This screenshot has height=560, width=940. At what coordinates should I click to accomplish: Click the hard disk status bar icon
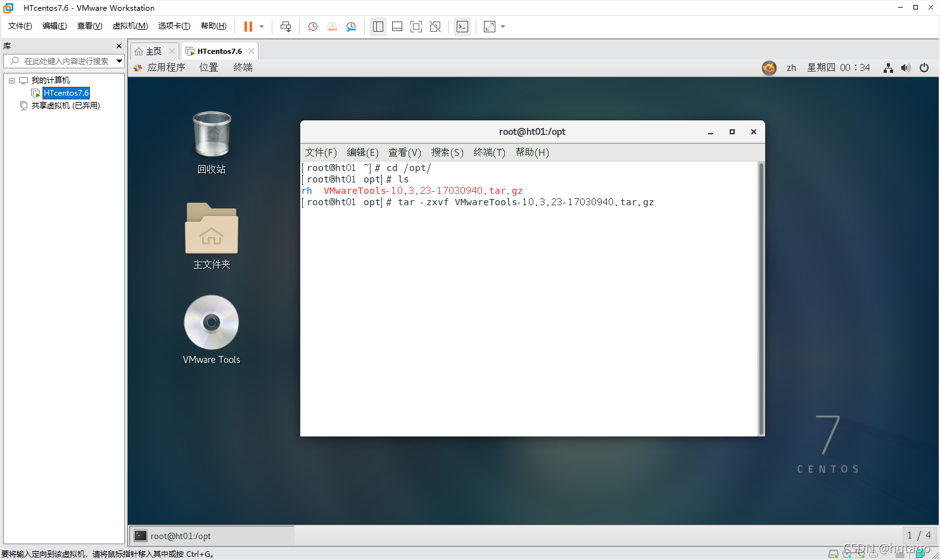pyautogui.click(x=834, y=554)
